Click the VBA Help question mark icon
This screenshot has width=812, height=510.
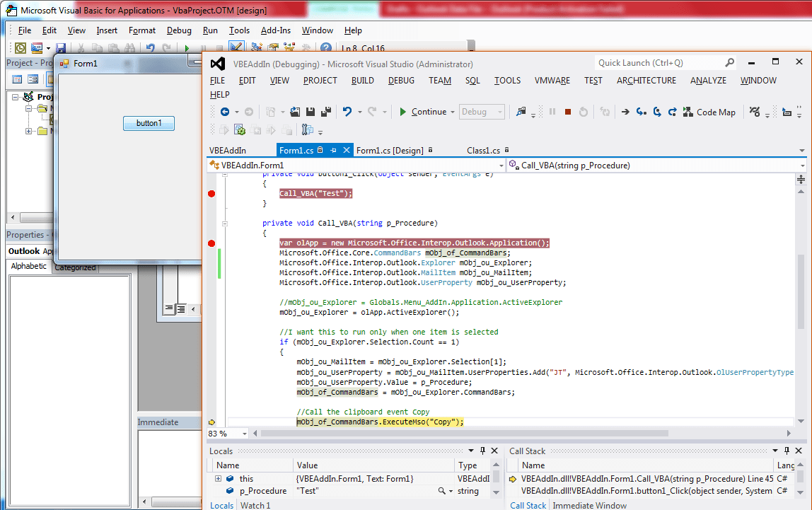coord(326,48)
